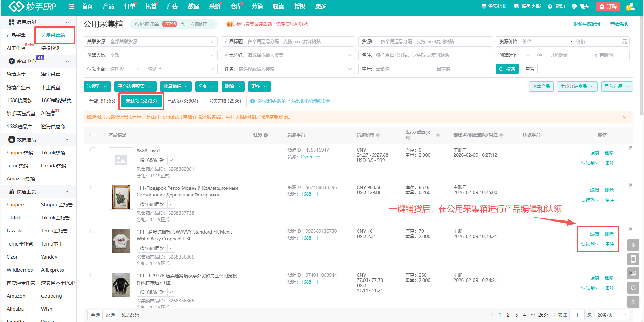Collapse the sidebar with the hamburger icon
Screen dimensions: 644x322
72,7
